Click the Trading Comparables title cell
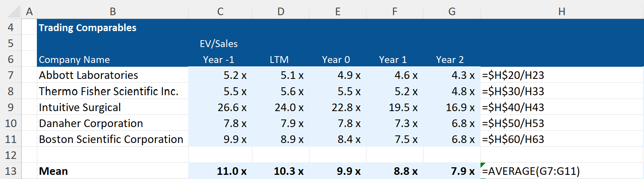This screenshot has width=644, height=179. point(113,27)
